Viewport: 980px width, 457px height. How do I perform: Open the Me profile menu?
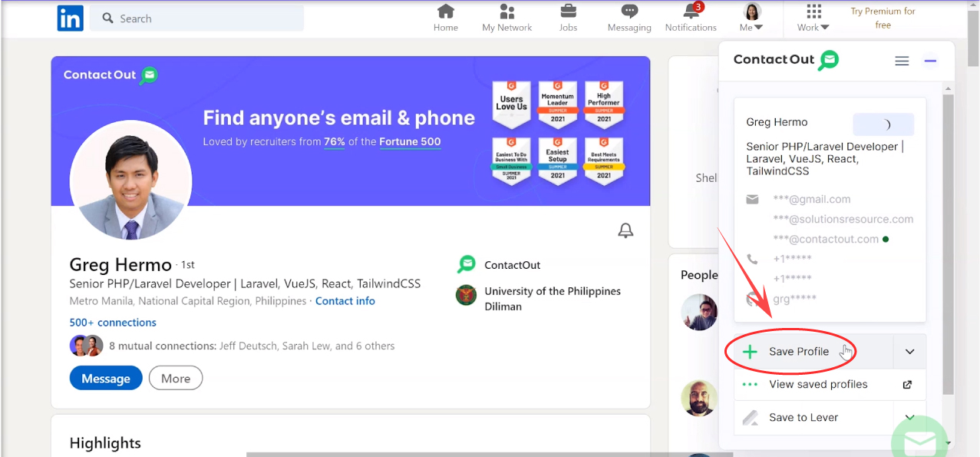[x=751, y=18]
